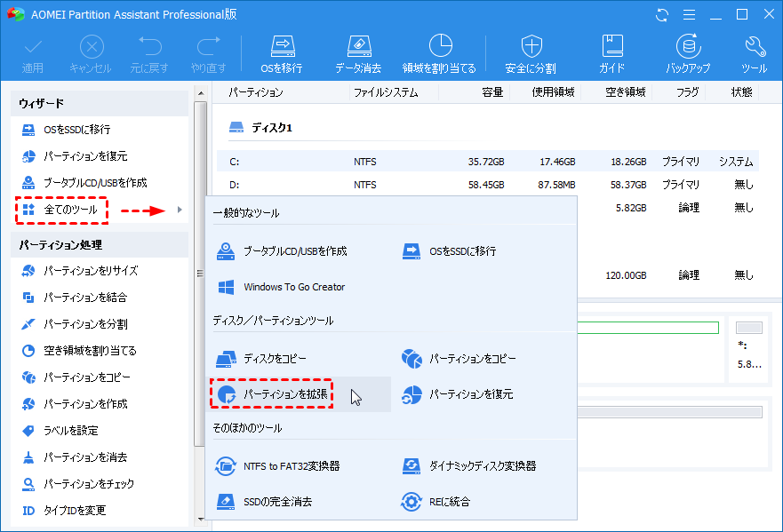
Task: Select the D: partition row
Action: click(488, 185)
